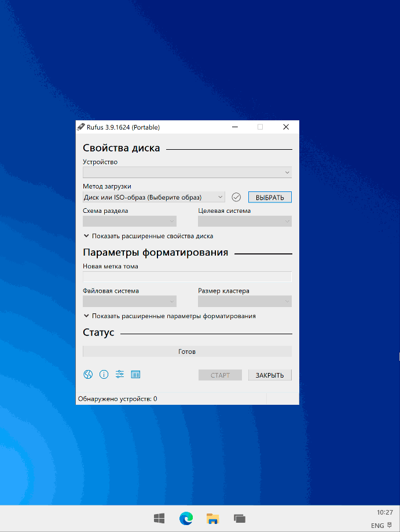Viewport: 400px width, 532px height.
Task: Click the Новая метка тома text field
Action: [187, 277]
